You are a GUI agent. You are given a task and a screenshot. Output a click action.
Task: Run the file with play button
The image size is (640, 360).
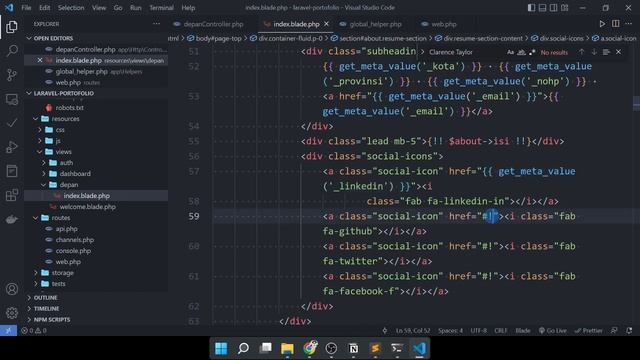point(602,24)
